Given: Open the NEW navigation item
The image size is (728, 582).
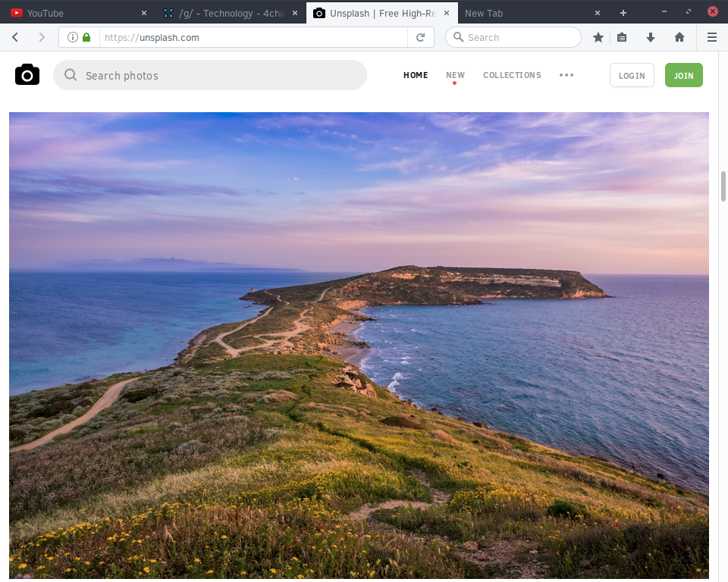Looking at the screenshot, I should [455, 75].
